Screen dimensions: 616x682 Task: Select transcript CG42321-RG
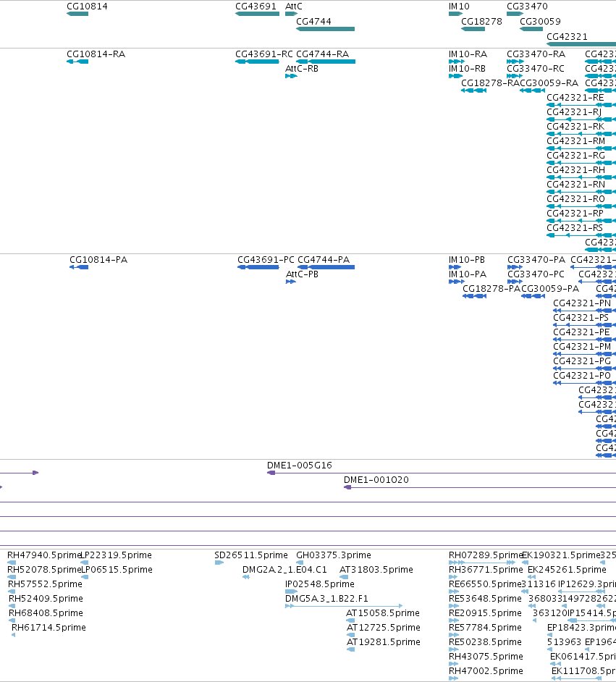(x=575, y=156)
